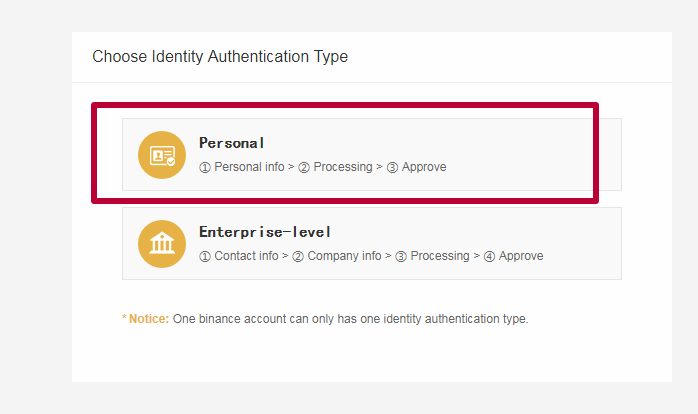Click Approve step in the Personal option
Viewport: 698px width, 414px height.
[424, 167]
